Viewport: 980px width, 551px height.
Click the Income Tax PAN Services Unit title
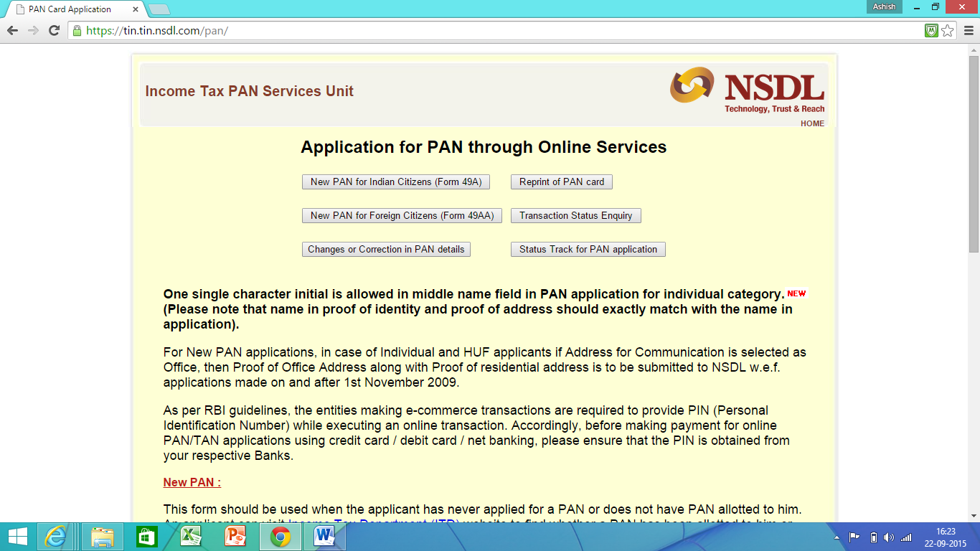click(x=249, y=91)
